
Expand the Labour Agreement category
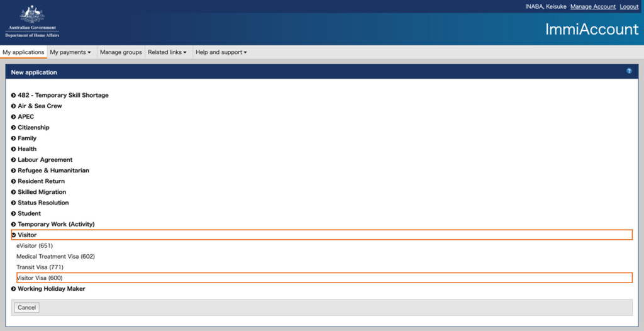42,160
